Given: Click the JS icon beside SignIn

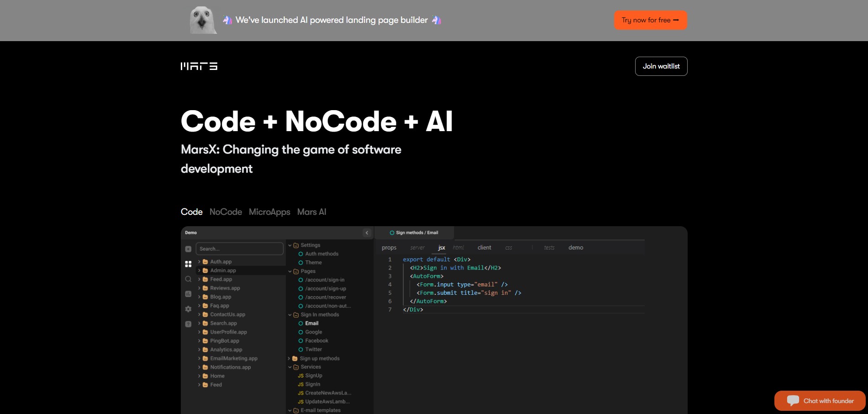Looking at the screenshot, I should (x=300, y=384).
